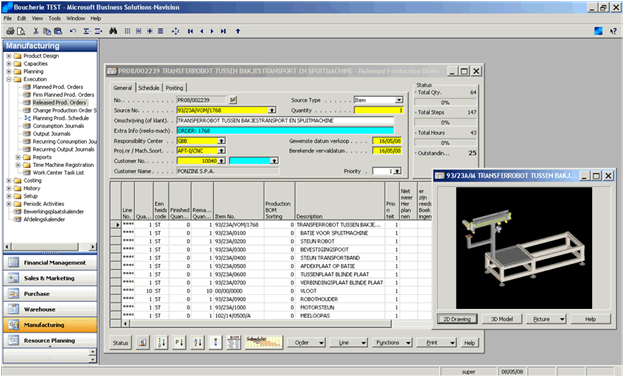Click the Total Qty. 0% progress bar
Viewport: 625px width, 377px height.
[445, 103]
